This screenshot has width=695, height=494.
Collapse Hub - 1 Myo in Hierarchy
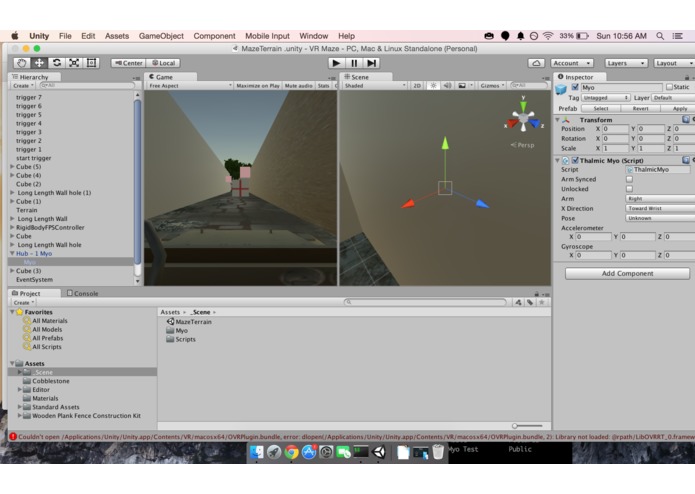click(12, 253)
